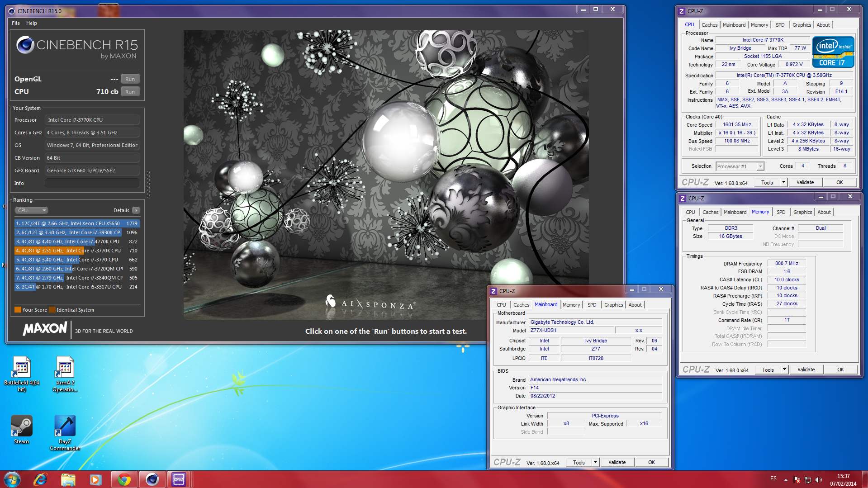Click Core Speed value 1601.35 MHz
Viewport: 868px width, 488px height.
pyautogui.click(x=737, y=125)
